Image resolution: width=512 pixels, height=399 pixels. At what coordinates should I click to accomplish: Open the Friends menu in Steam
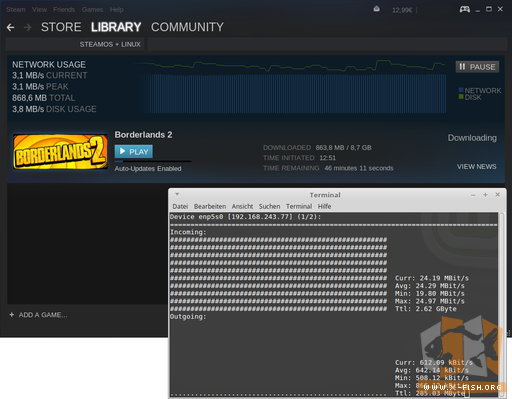[64, 10]
